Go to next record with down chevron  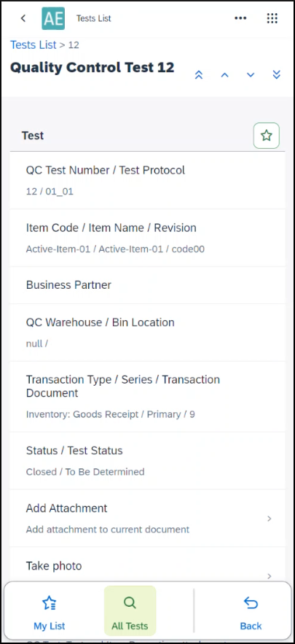(x=251, y=74)
